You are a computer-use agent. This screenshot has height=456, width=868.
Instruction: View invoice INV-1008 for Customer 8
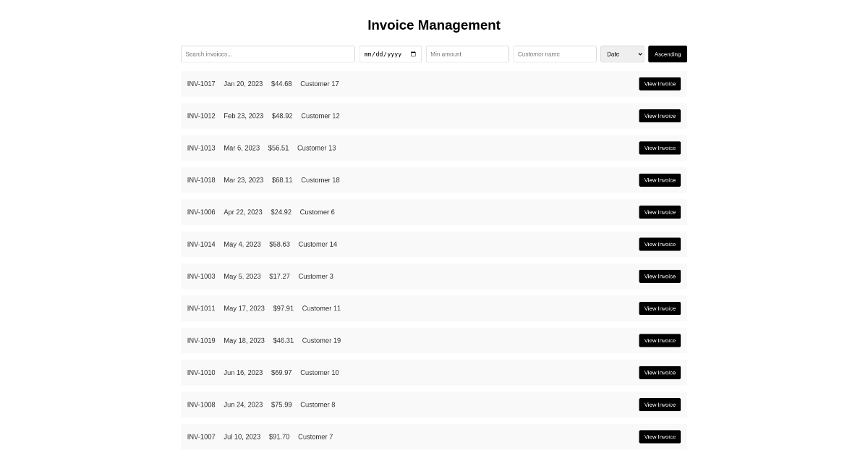pos(659,405)
